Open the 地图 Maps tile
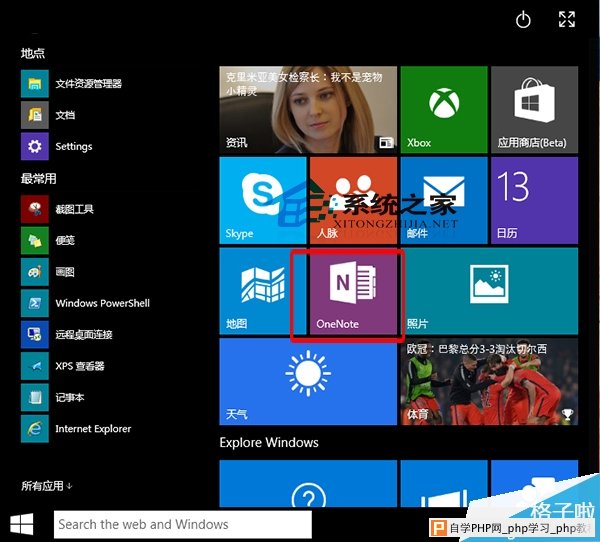 263,291
